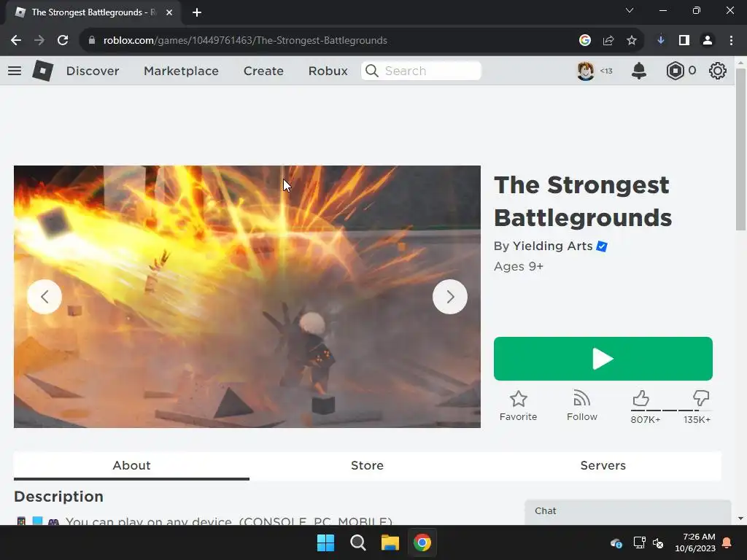Click the 'Ages 9+' rating text
747x560 pixels.
[x=519, y=266]
